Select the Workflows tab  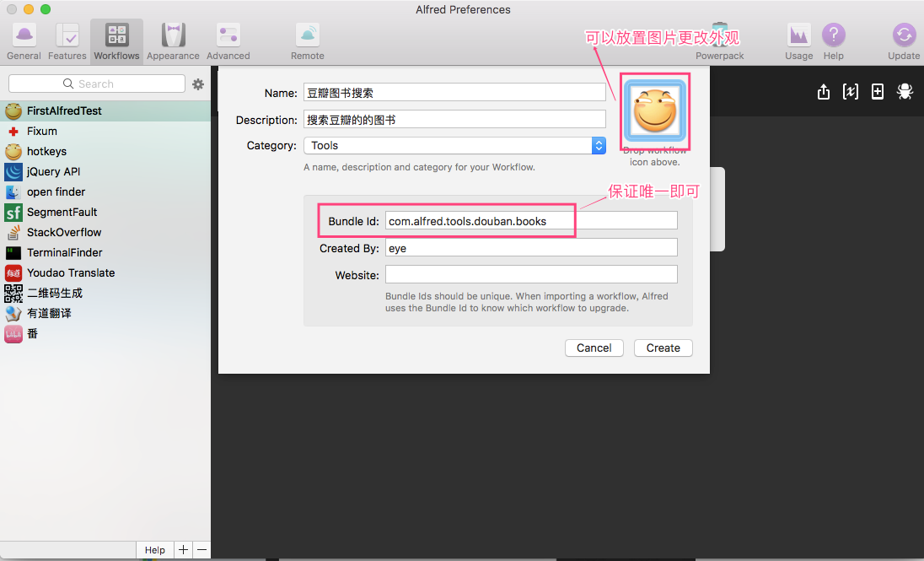(x=116, y=41)
